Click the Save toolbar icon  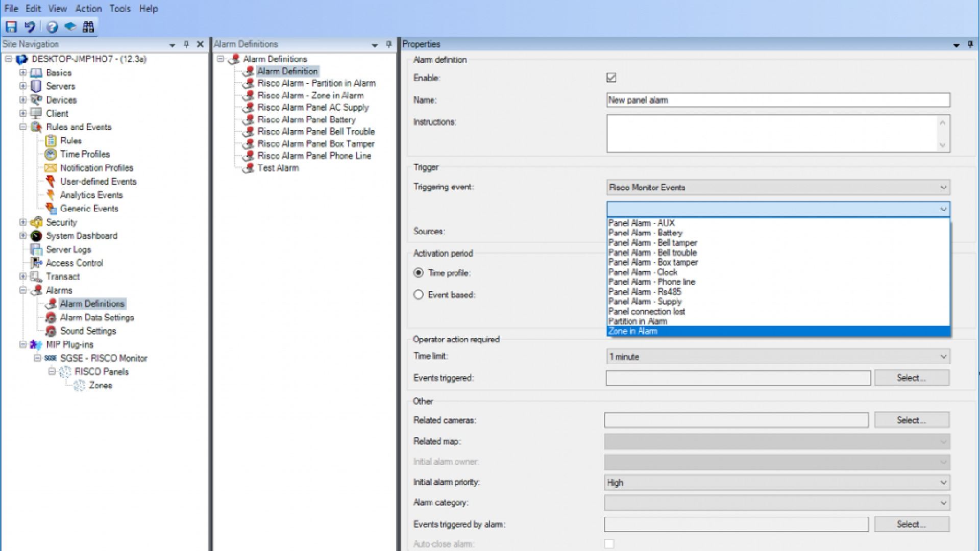(x=11, y=27)
